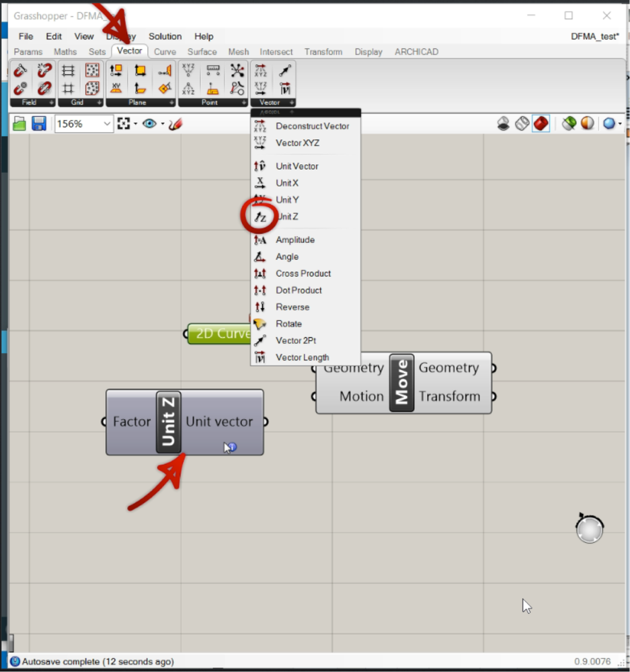Image resolution: width=630 pixels, height=672 pixels.
Task: Click the Deconstruct point-to-XYZ icon in Point group
Action: (188, 89)
